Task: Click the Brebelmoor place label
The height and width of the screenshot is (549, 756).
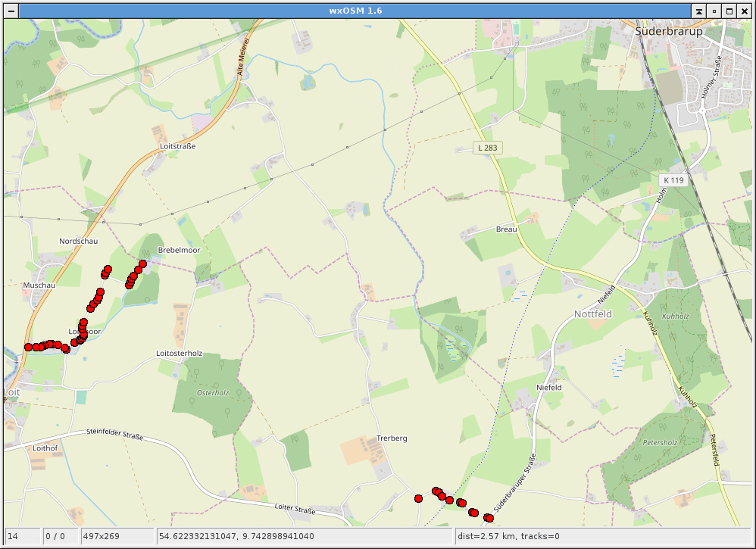Action: click(179, 250)
